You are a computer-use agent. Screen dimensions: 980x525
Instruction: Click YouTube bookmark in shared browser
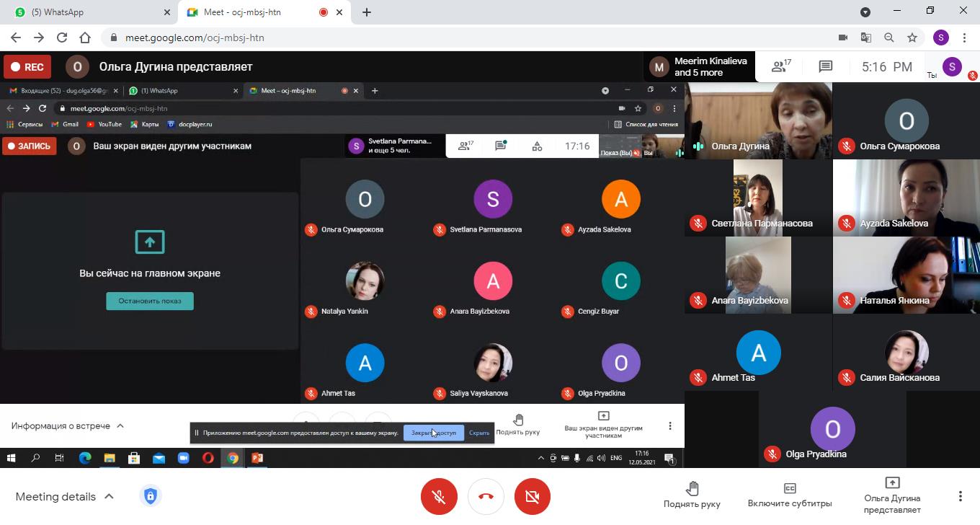104,124
